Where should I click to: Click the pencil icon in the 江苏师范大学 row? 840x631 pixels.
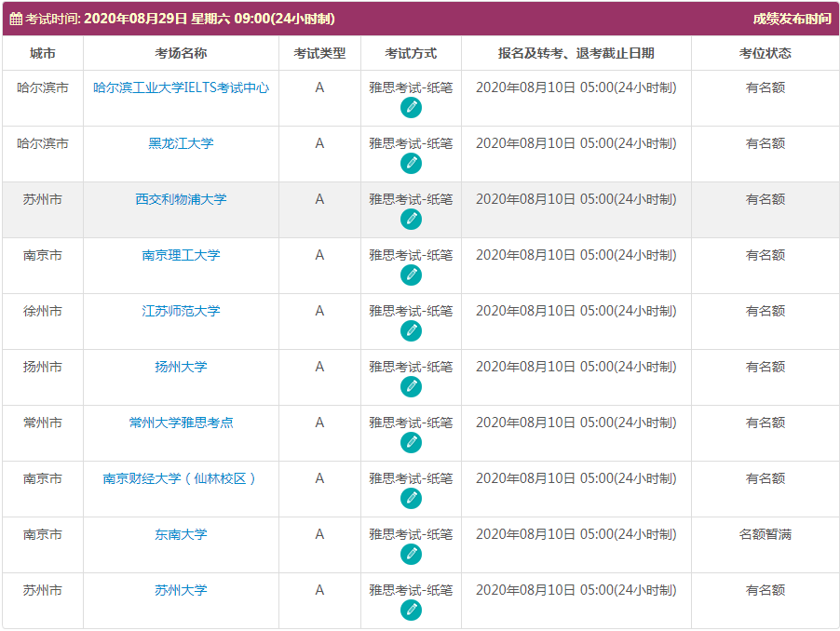coord(411,331)
